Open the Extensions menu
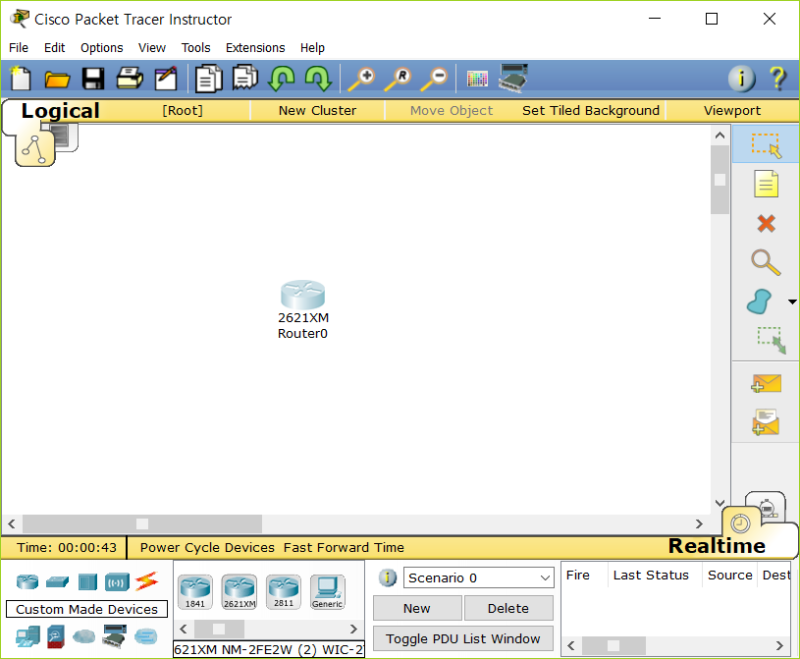The image size is (800, 659). pyautogui.click(x=255, y=47)
